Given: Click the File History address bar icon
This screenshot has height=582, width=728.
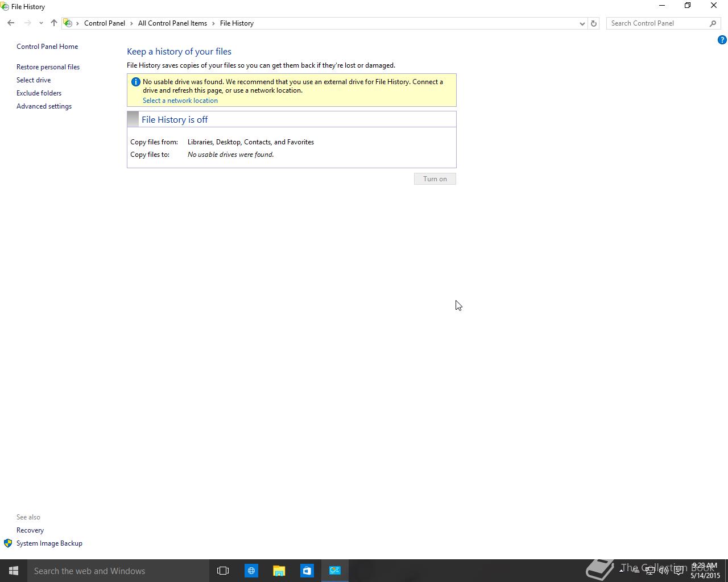Looking at the screenshot, I should (x=68, y=23).
